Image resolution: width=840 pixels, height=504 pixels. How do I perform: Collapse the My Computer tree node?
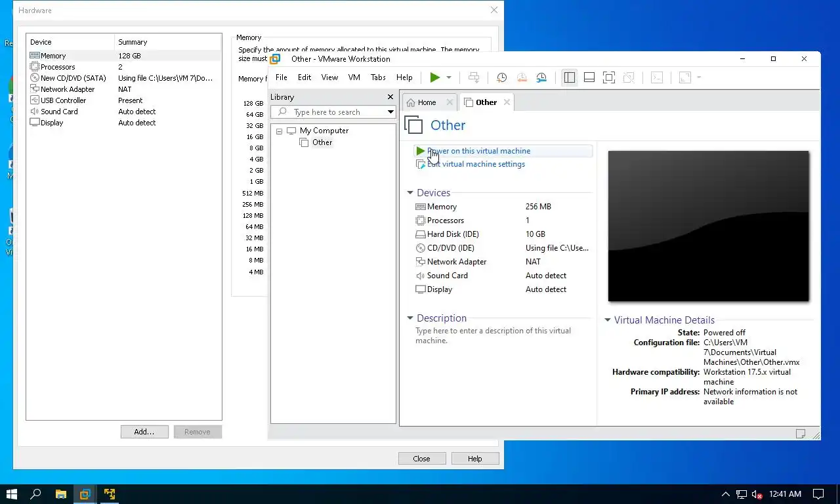280,131
